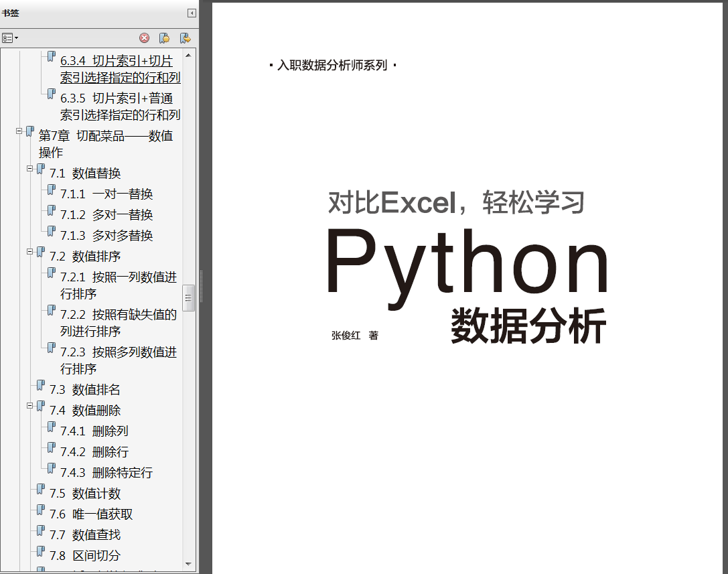Collapse the 7.4 数值删除 section
Viewport: 728px width, 574px height.
[29, 407]
